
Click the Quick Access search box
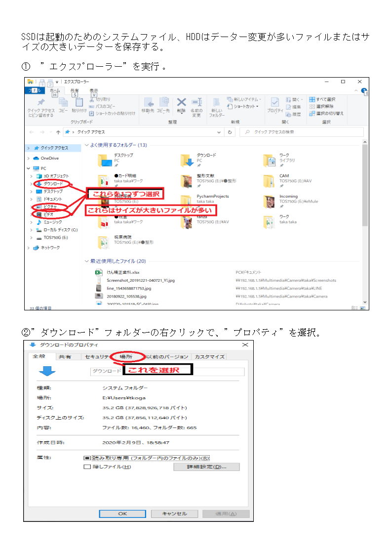click(x=302, y=132)
